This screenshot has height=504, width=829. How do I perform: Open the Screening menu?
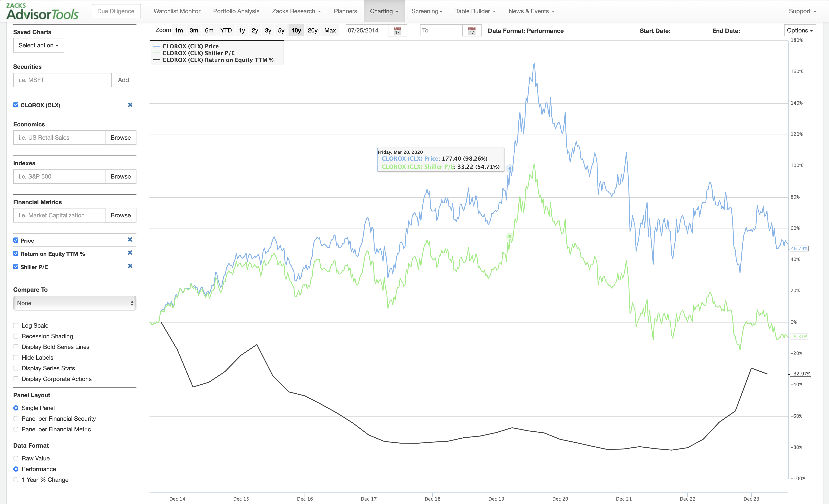pos(427,11)
